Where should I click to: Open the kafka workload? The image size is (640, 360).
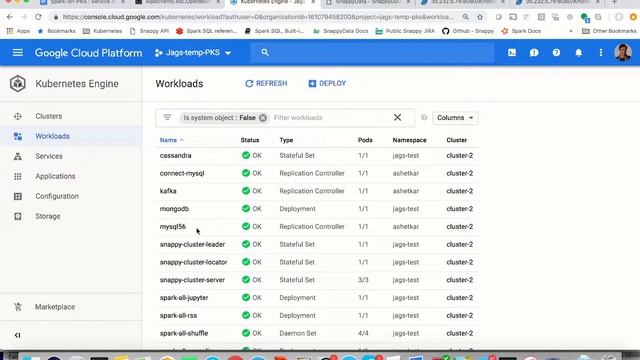point(168,191)
